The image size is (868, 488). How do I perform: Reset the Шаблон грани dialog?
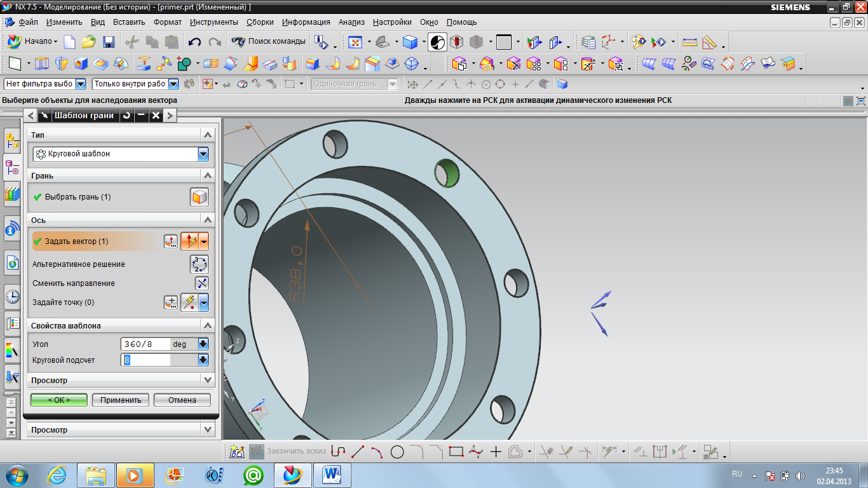(x=127, y=115)
